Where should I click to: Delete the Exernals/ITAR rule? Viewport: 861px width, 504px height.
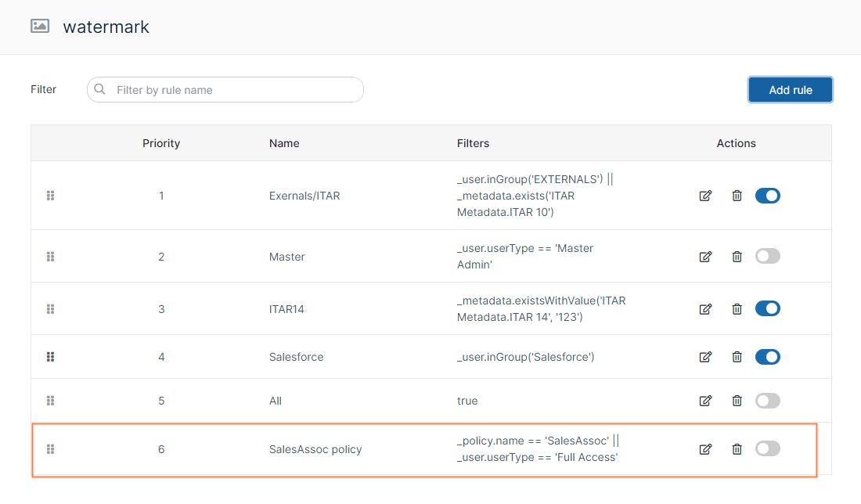point(737,196)
